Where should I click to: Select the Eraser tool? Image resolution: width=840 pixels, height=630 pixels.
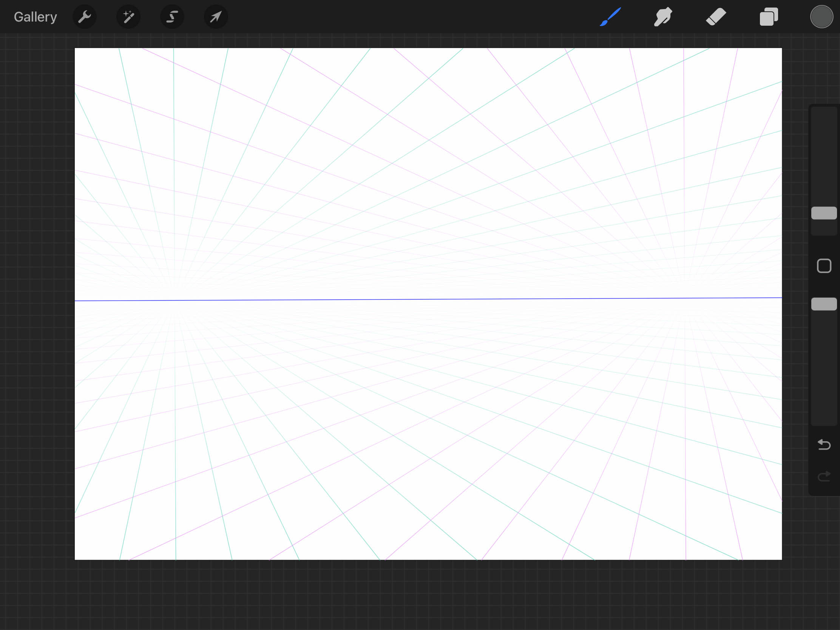coord(716,17)
